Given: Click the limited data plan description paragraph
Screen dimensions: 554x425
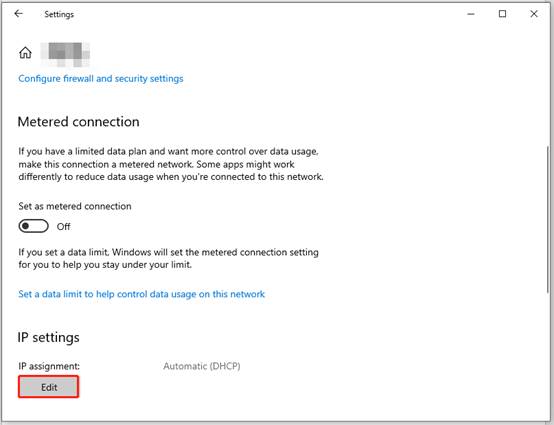Looking at the screenshot, I should pos(171,164).
